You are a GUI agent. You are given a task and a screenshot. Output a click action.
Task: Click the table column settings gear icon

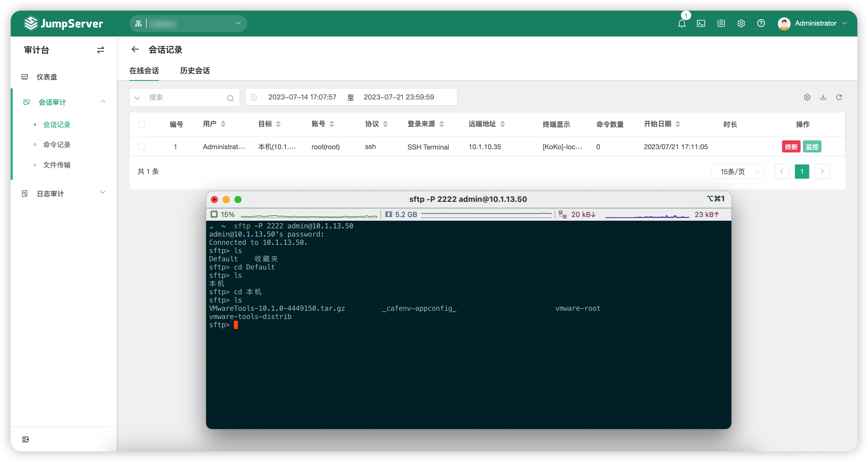(807, 97)
